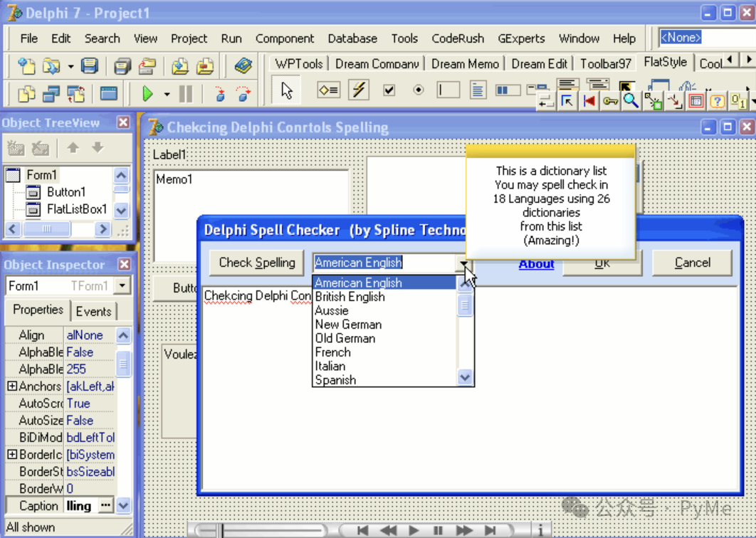Click the Save disk icon in toolbar

89,66
